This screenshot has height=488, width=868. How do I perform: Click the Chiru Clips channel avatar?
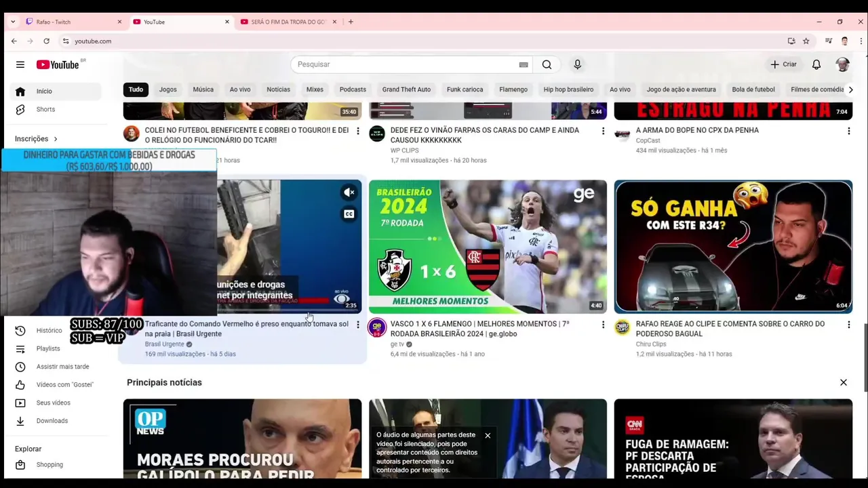click(x=623, y=328)
